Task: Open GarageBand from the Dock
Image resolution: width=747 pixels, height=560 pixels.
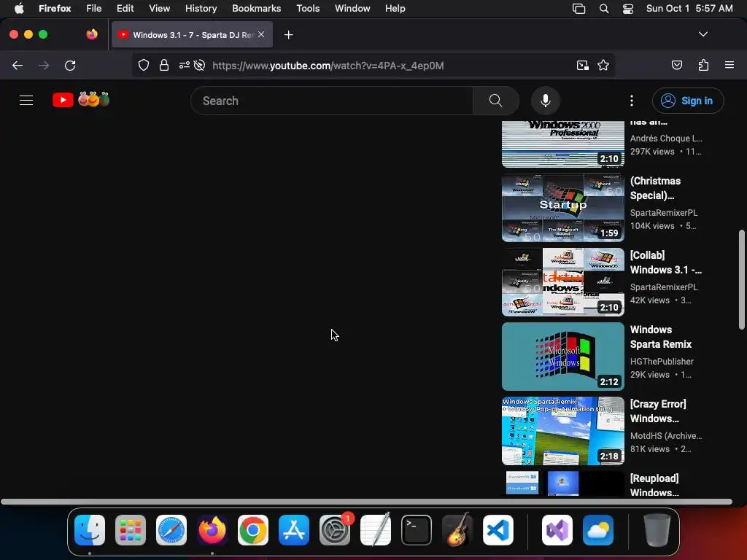Action: pos(457,530)
